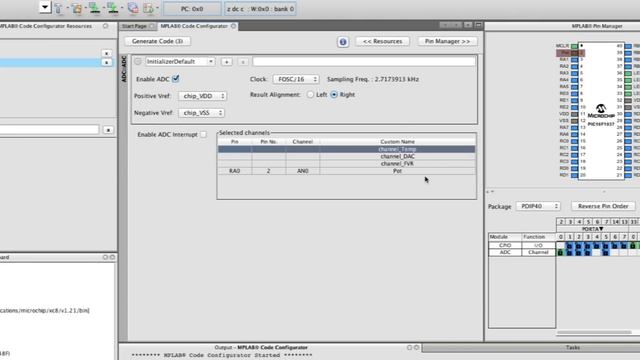Click the Generate Code button
The image size is (640, 360).
coord(158,41)
